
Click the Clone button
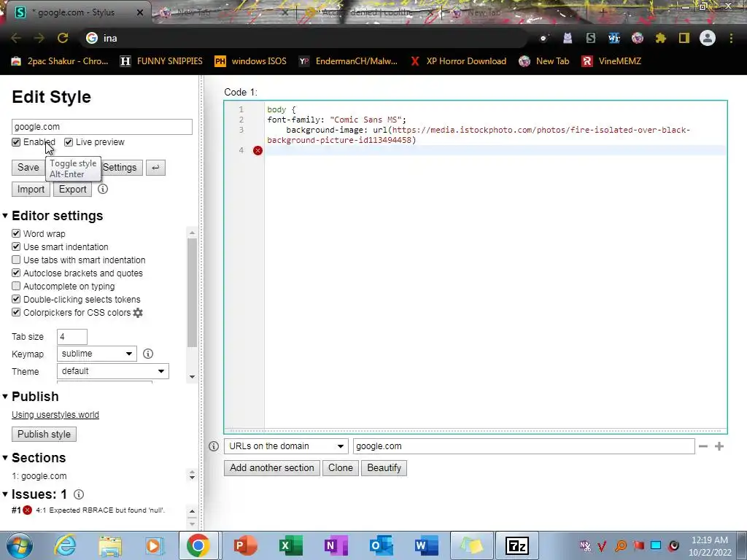coord(341,468)
